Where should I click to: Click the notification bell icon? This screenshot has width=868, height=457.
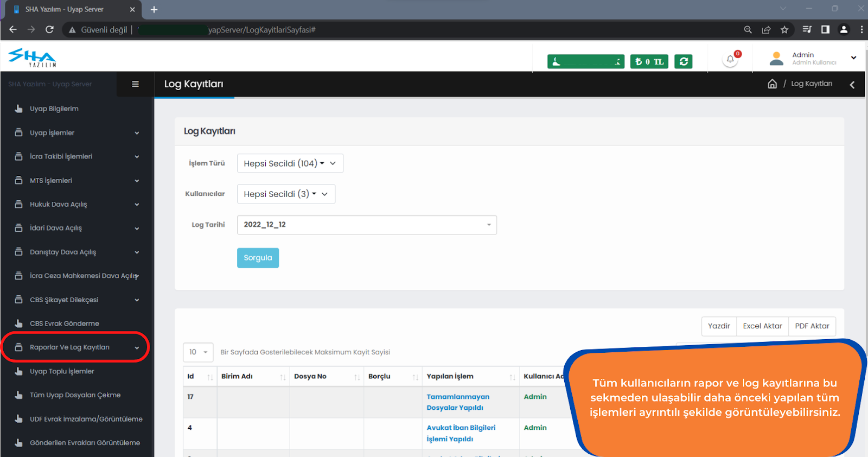click(730, 60)
